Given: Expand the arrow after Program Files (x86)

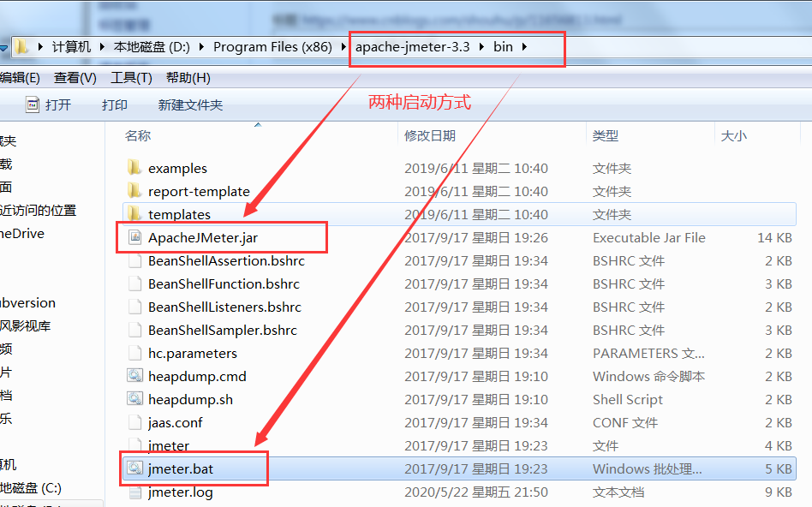Looking at the screenshot, I should [x=343, y=46].
